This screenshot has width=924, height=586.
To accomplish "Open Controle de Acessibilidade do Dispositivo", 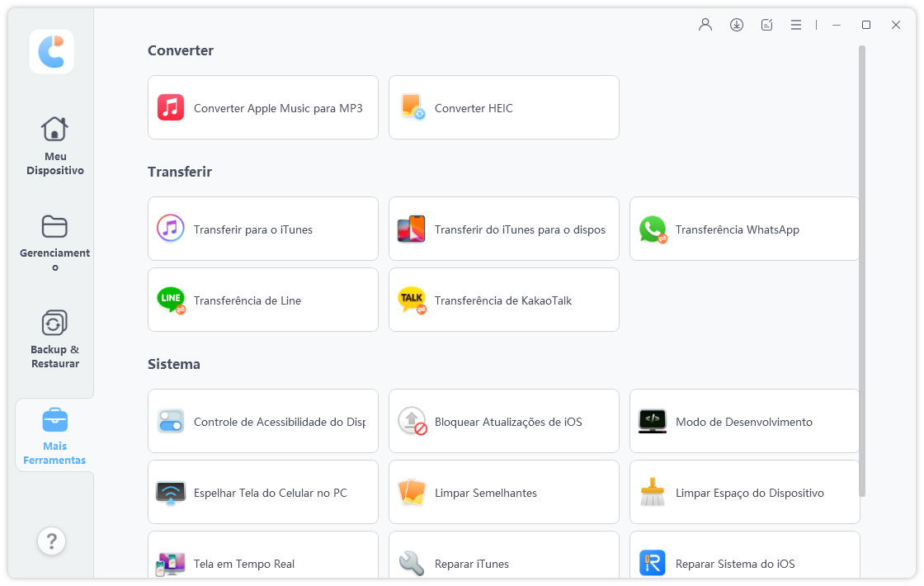I will click(x=262, y=421).
